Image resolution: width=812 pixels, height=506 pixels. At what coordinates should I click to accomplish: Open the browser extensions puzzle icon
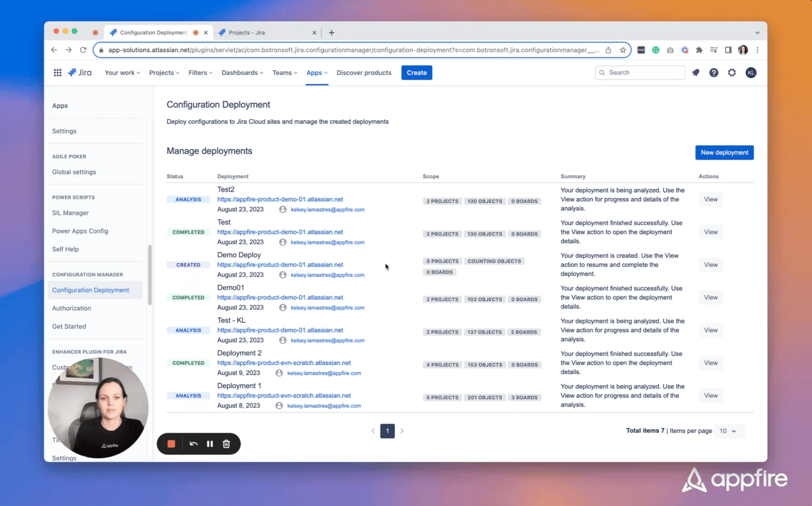699,50
